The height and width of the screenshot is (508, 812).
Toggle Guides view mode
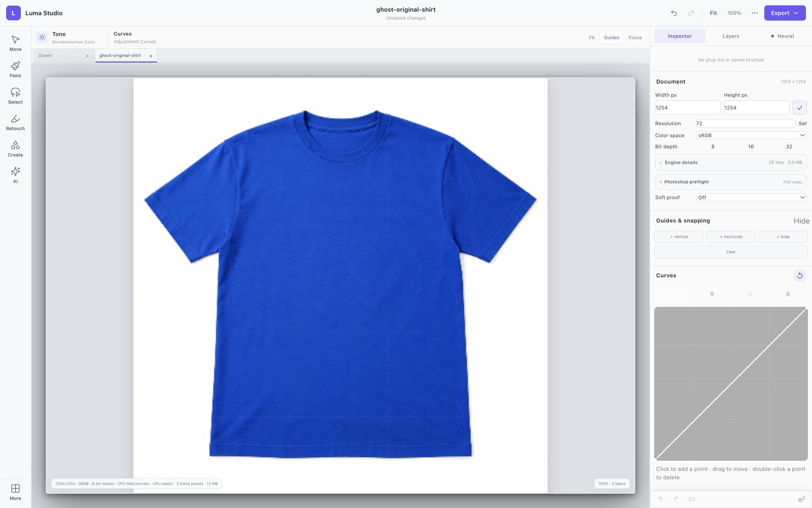pos(612,38)
